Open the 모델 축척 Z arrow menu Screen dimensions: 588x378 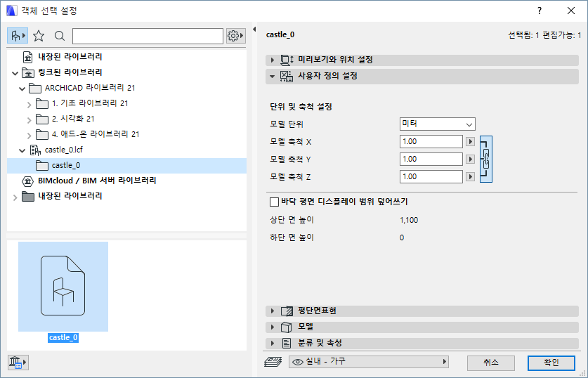click(x=470, y=176)
